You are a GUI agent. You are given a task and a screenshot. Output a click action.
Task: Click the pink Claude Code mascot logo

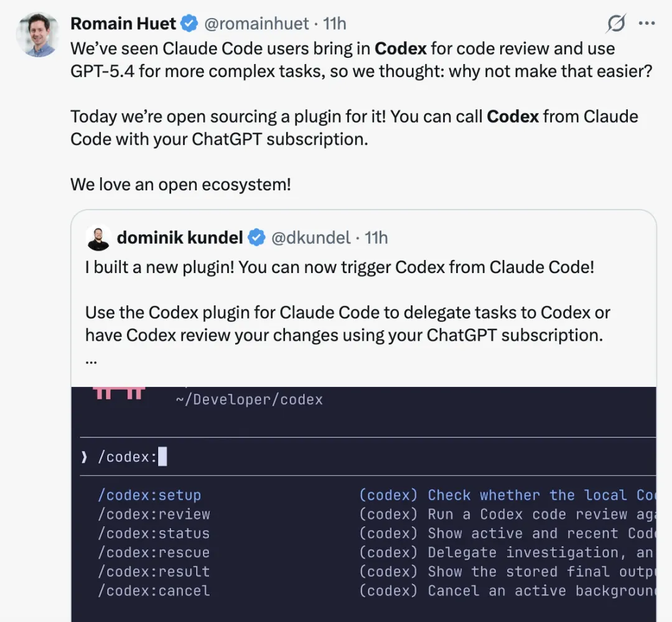coord(119,393)
